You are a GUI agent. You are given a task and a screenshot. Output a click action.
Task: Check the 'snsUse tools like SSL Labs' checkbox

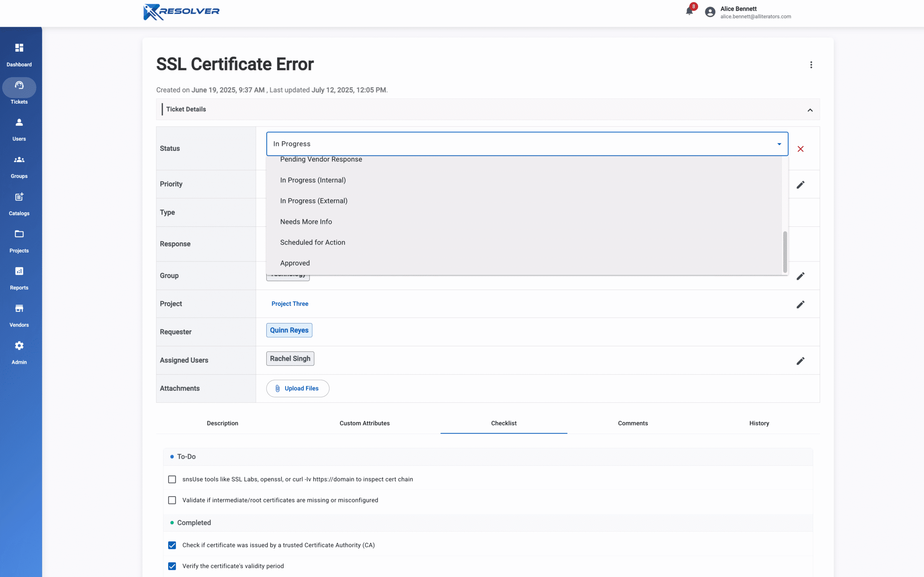click(172, 479)
